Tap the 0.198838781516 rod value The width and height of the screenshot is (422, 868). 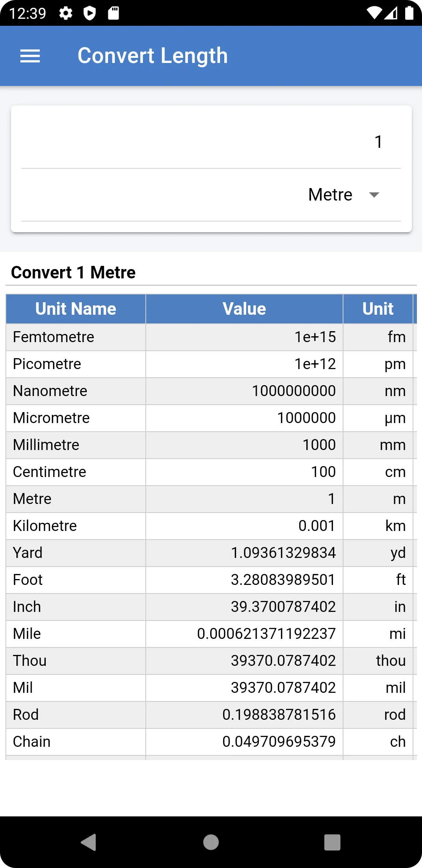pyautogui.click(x=279, y=715)
